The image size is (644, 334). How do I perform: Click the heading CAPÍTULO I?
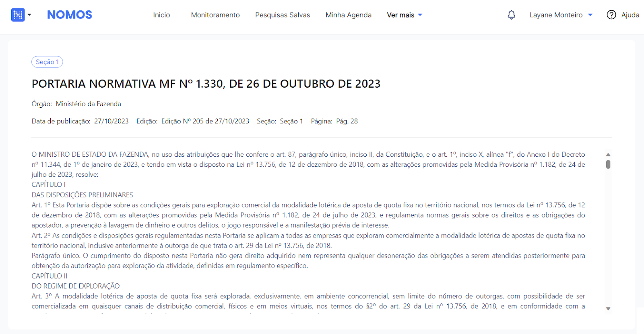tap(49, 184)
